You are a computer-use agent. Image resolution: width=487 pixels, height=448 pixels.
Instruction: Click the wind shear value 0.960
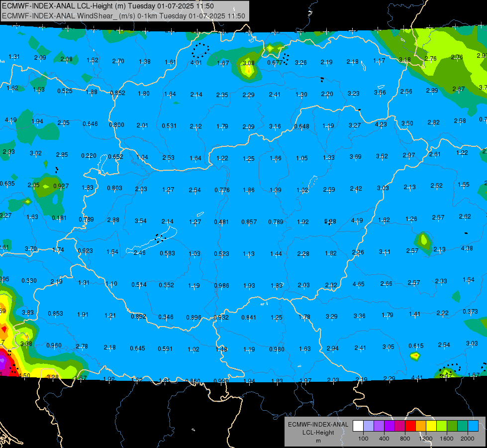[x=54, y=345]
